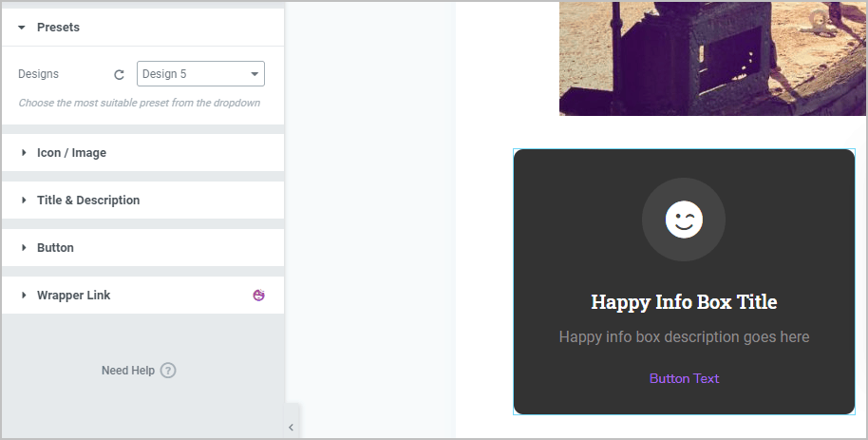Expand the Button settings section
Image resolution: width=868 pixels, height=440 pixels.
pyautogui.click(x=55, y=248)
